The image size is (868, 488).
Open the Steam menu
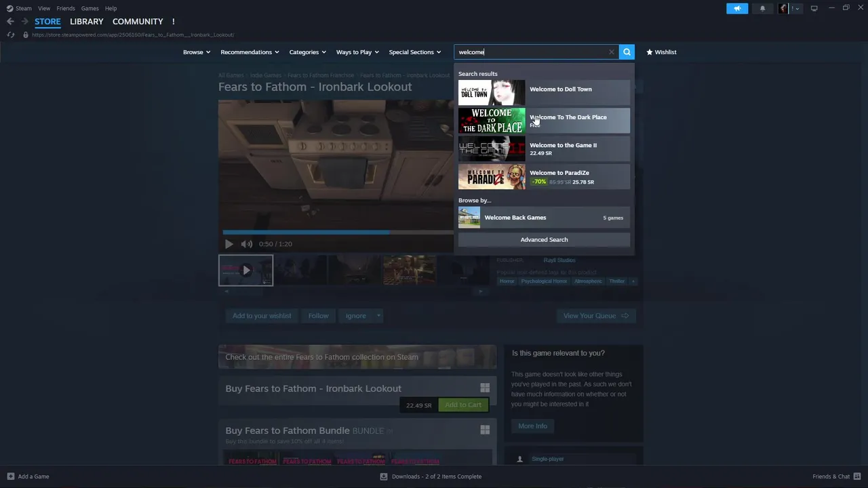point(24,8)
